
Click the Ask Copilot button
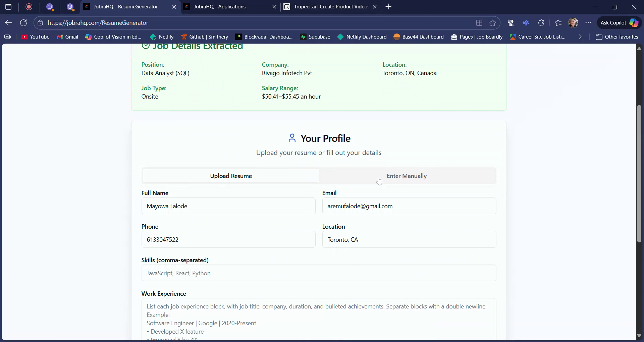pyautogui.click(x=619, y=23)
